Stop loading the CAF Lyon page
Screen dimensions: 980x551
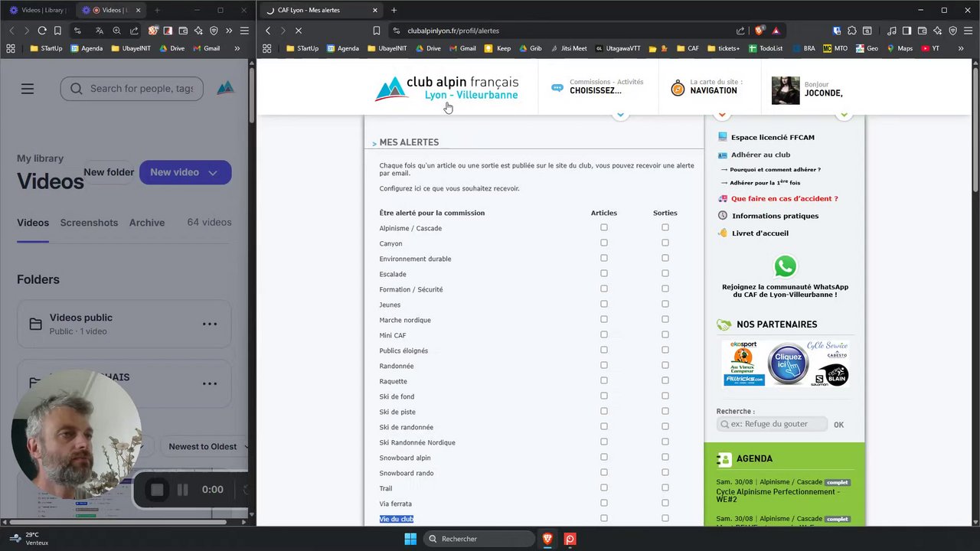click(299, 31)
